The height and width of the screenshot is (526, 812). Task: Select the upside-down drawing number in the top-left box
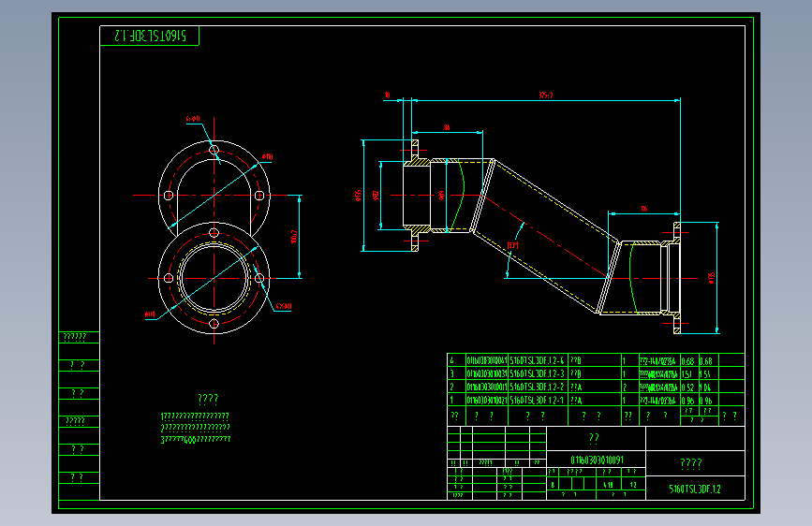150,36
